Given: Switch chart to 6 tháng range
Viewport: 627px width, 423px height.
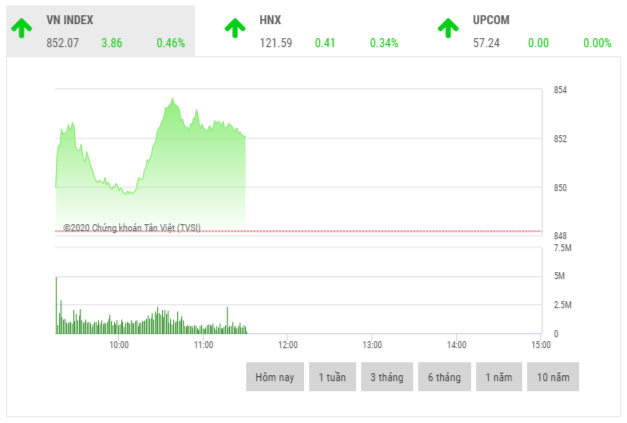Looking at the screenshot, I should (x=443, y=377).
